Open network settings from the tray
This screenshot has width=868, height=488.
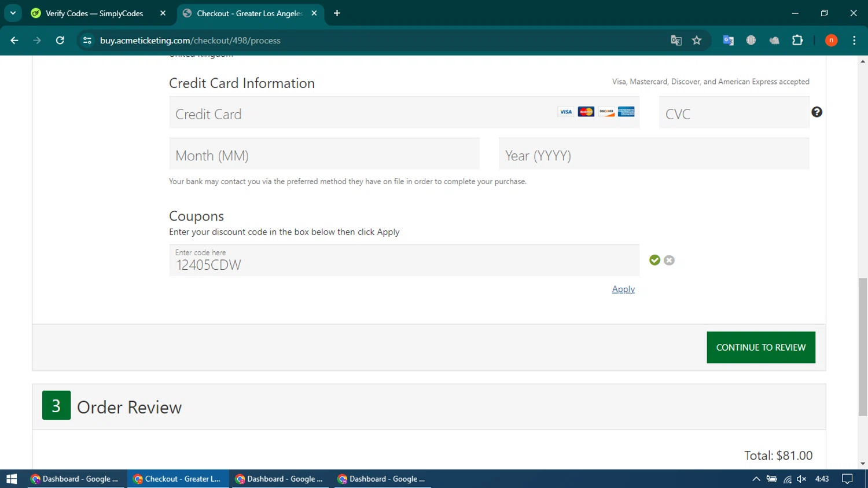pyautogui.click(x=787, y=479)
